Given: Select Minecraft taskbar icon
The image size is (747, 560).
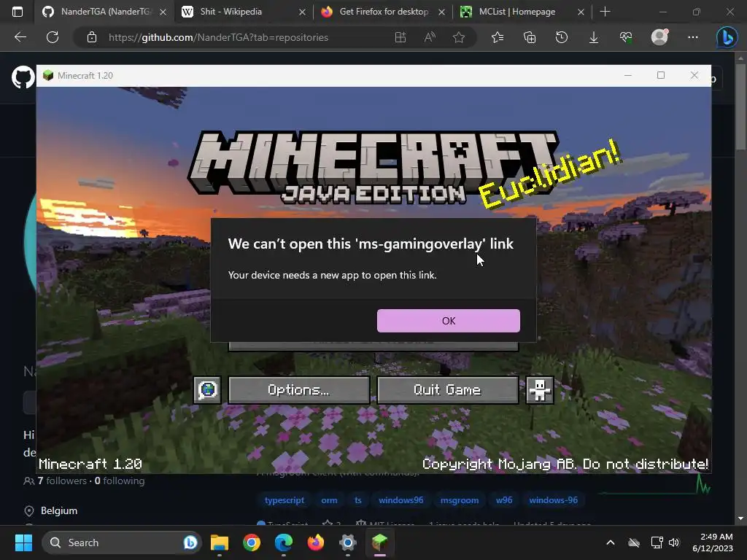Looking at the screenshot, I should (x=379, y=542).
